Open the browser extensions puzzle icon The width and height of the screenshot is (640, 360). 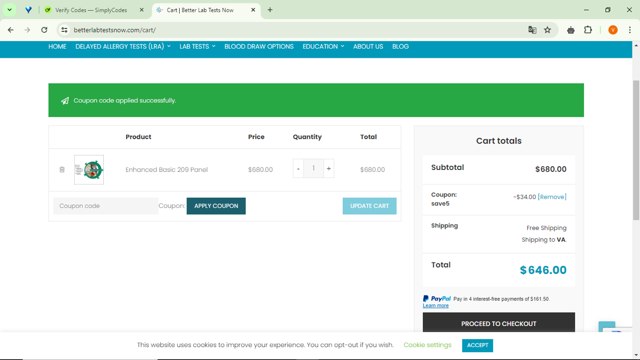pos(588,30)
